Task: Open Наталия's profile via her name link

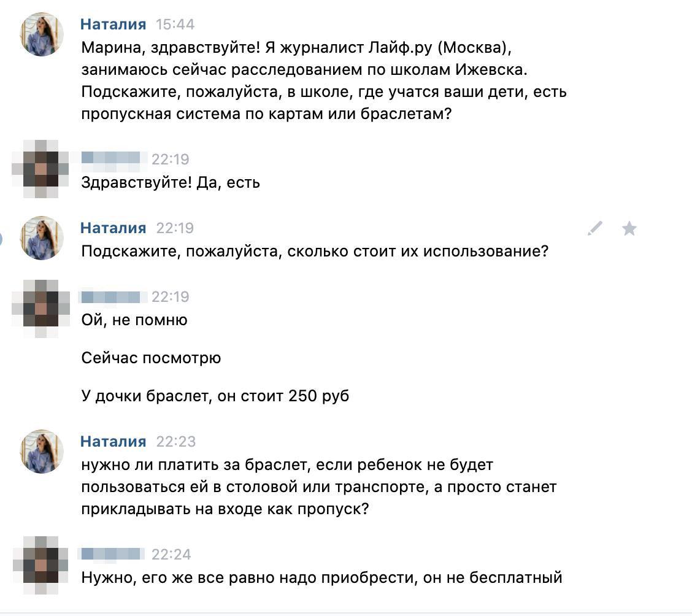Action: 113,25
